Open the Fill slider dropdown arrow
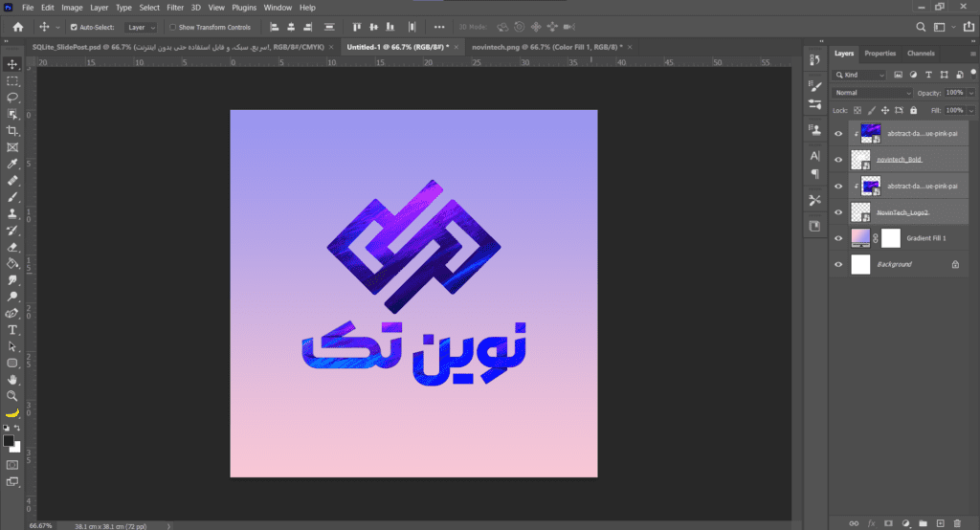This screenshot has height=530, width=980. click(971, 111)
